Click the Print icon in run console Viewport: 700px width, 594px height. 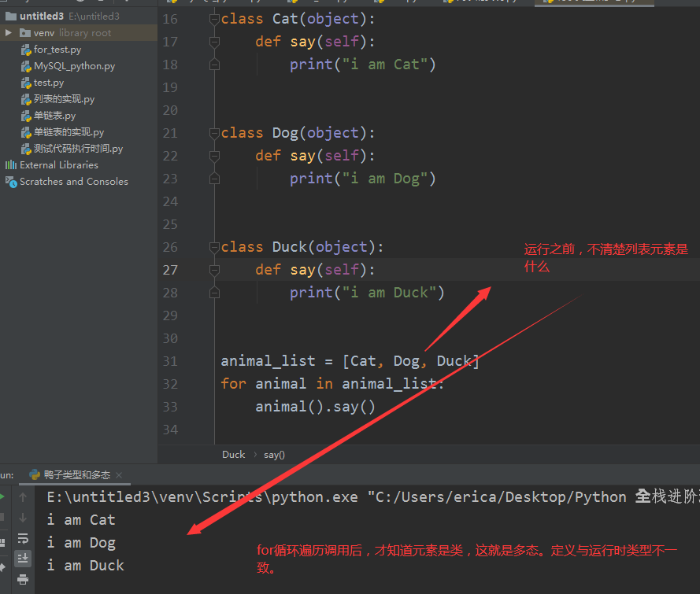click(x=23, y=579)
